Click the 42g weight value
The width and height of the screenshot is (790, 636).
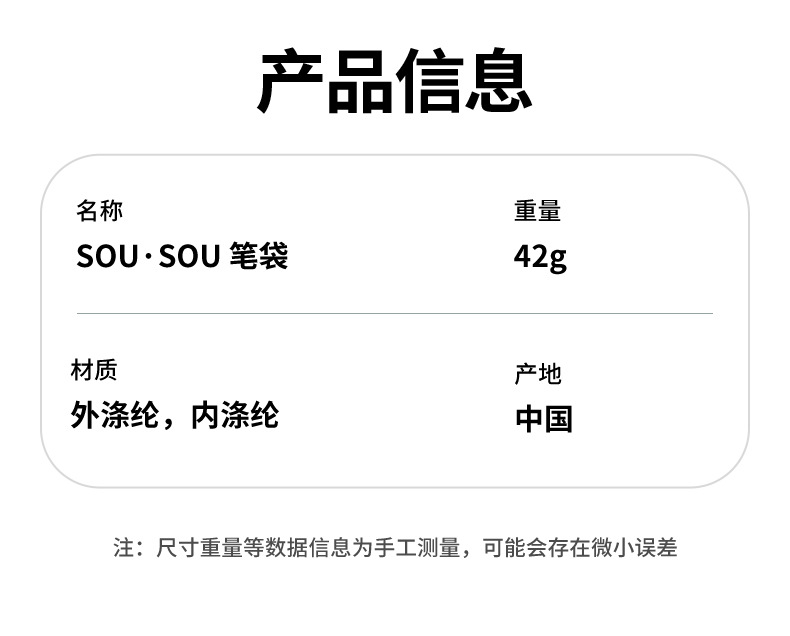point(540,258)
